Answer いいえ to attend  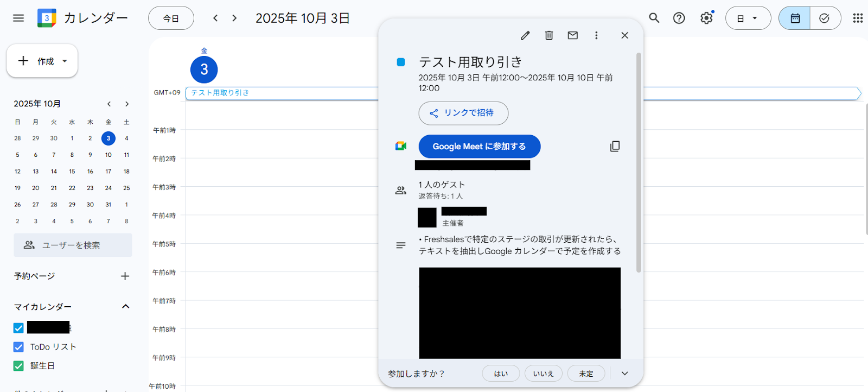(543, 374)
